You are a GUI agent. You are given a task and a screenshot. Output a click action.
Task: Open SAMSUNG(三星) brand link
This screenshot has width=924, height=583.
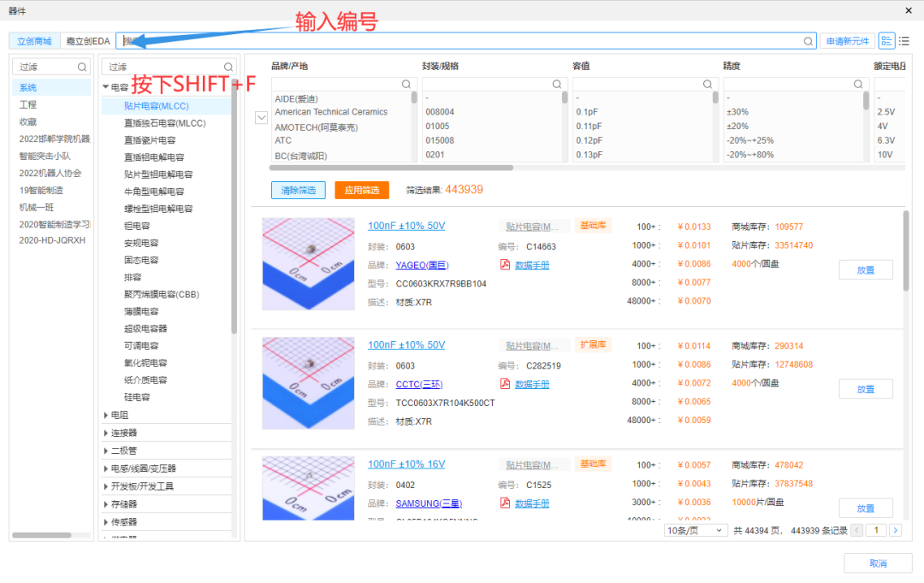[429, 503]
